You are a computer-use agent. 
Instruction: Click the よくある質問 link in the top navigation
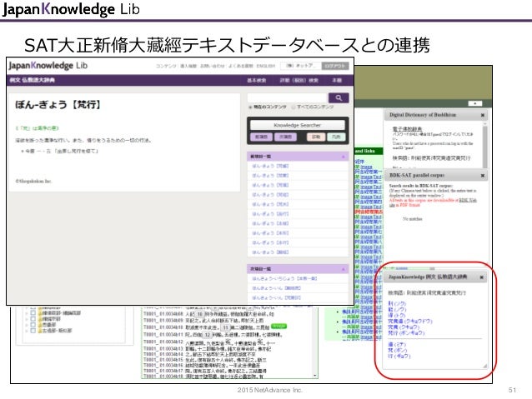(x=240, y=66)
